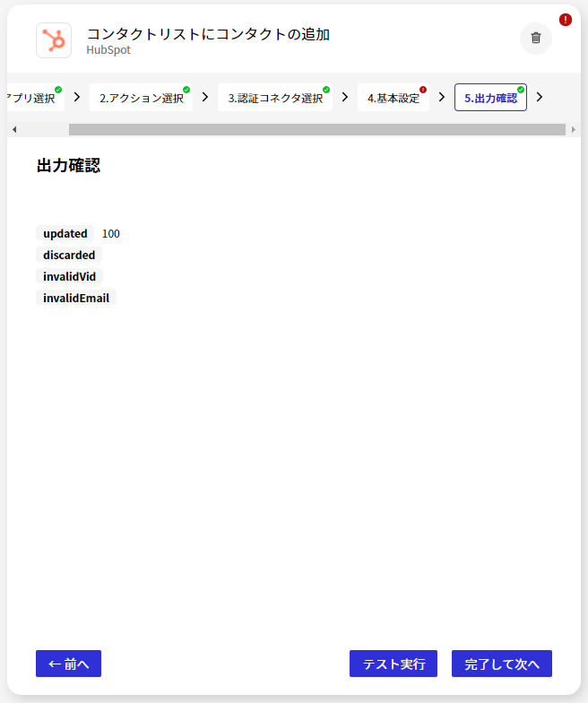Open the 2.アクション選択 step tab
The image size is (588, 703).
coord(142,97)
